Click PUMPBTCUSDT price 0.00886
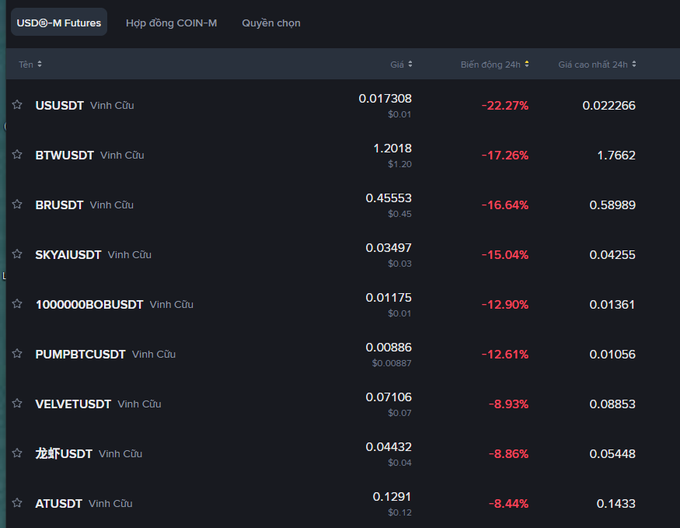The height and width of the screenshot is (528, 680). (x=389, y=348)
